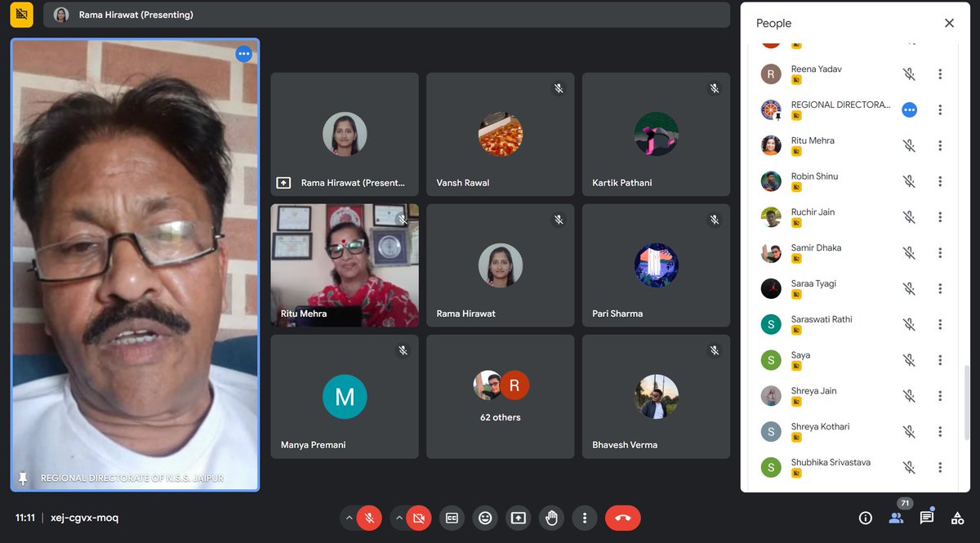Open more options for Saya

pyautogui.click(x=940, y=360)
